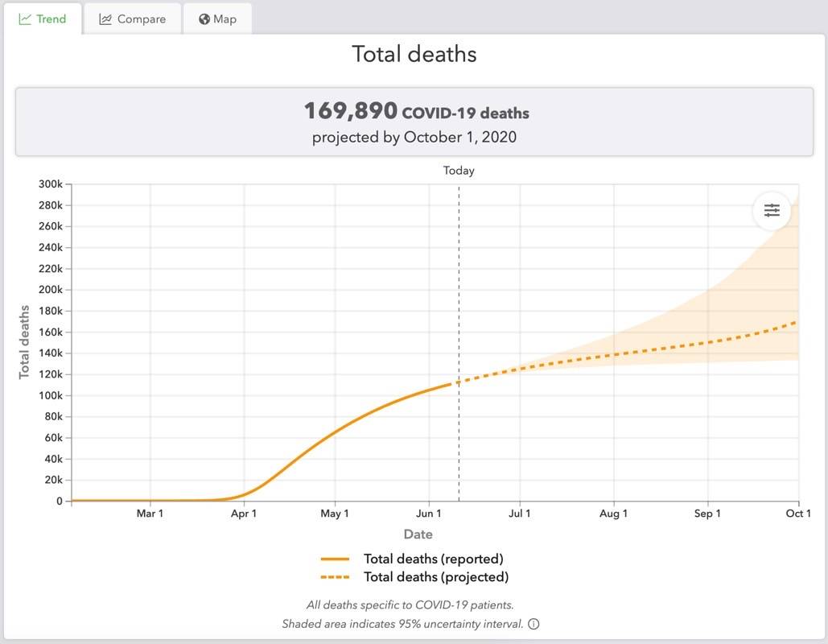
Task: Click the line chart icon on Trend tab
Action: click(x=25, y=19)
